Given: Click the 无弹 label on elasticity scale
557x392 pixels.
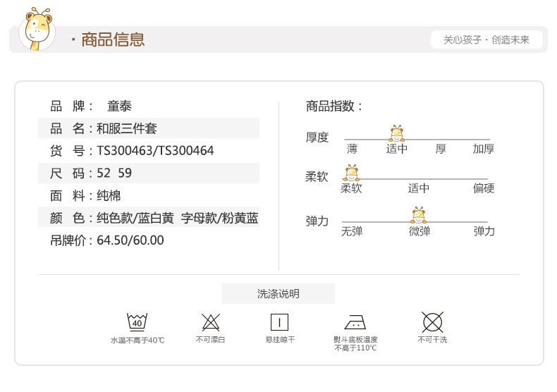Looking at the screenshot, I should tap(352, 231).
